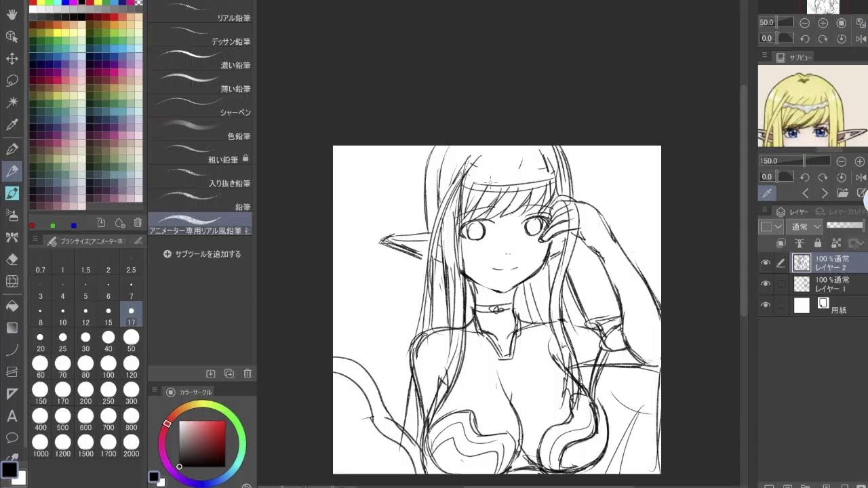This screenshot has width=868, height=488.
Task: Select the Fill bucket tool
Action: [x=12, y=306]
